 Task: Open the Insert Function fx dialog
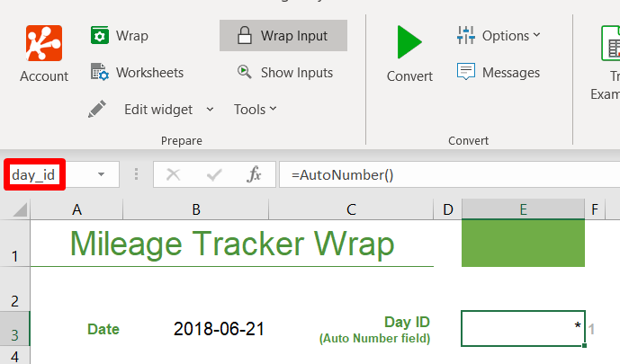(254, 174)
